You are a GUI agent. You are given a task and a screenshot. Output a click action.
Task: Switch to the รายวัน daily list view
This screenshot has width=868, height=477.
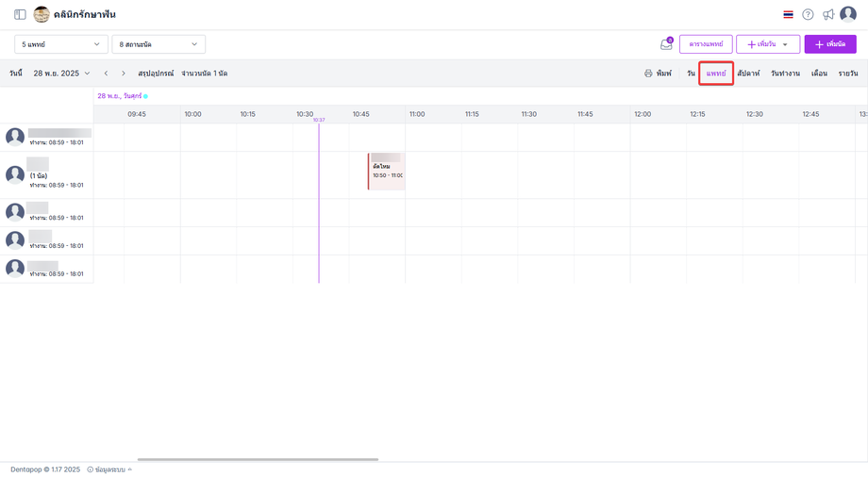point(848,73)
